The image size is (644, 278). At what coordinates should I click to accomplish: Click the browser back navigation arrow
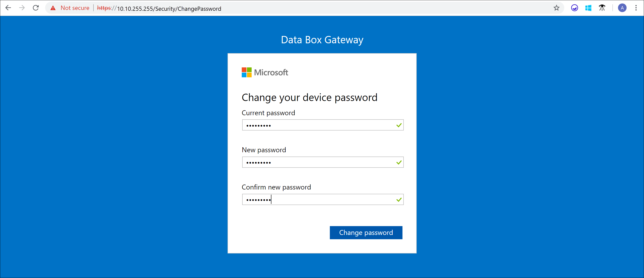(x=8, y=7)
